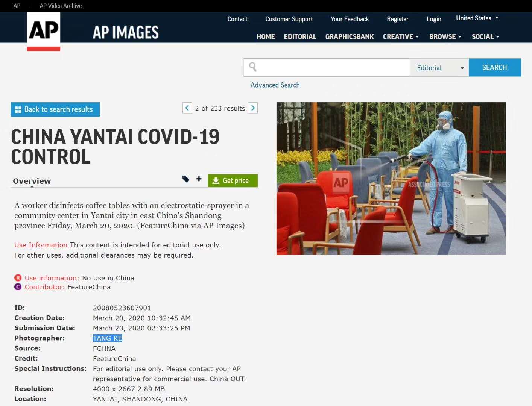Viewport: 532px width, 406px height.
Task: Click the AP logo icon
Action: (x=44, y=31)
